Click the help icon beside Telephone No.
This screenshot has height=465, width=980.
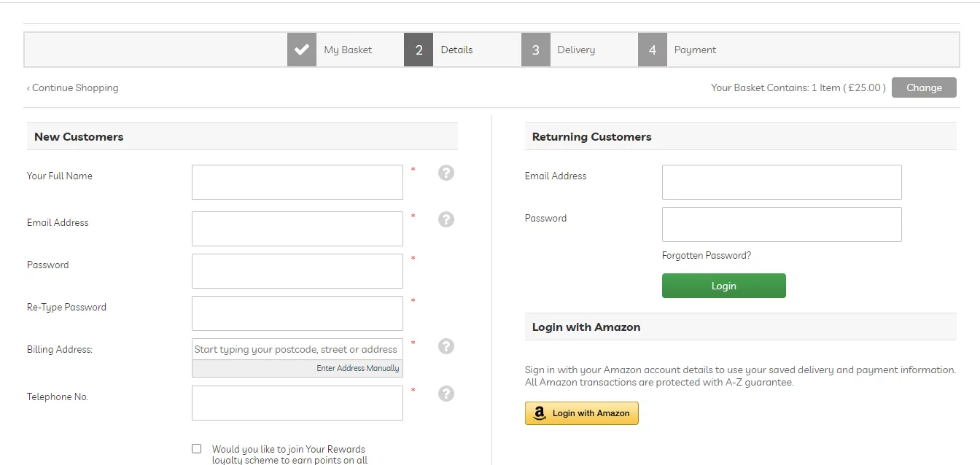pos(446,394)
